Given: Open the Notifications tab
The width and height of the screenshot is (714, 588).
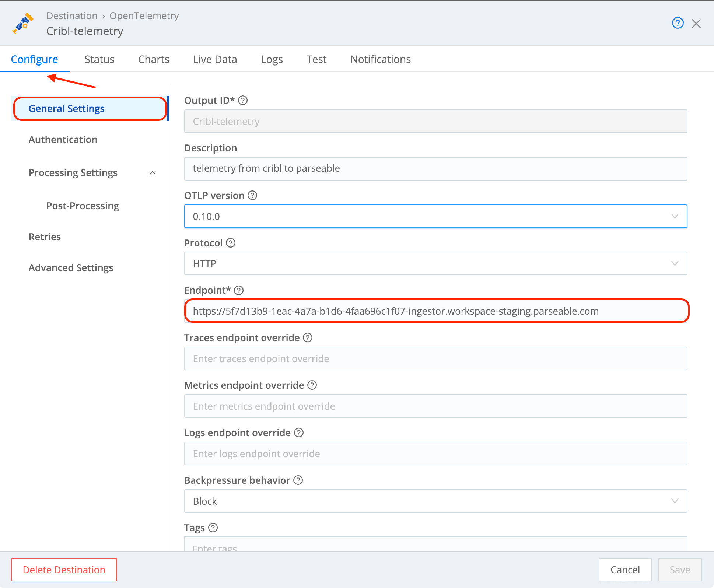Looking at the screenshot, I should tap(380, 59).
